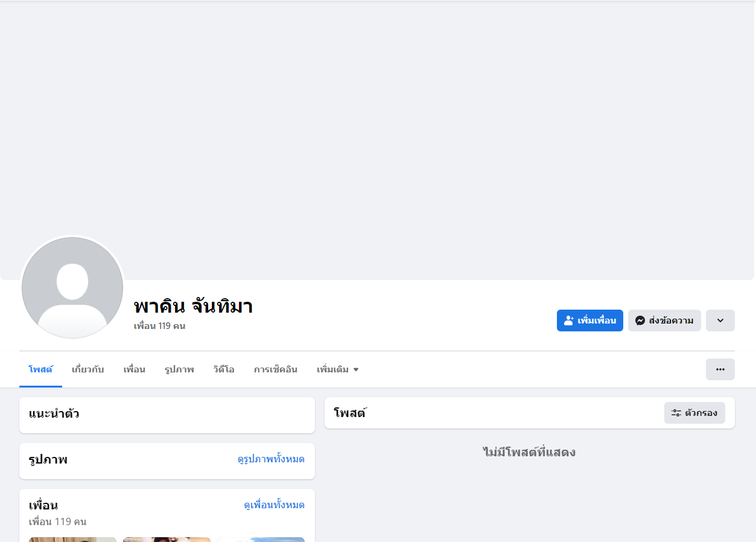Select the การเช็คอิน tab
This screenshot has width=756, height=542.
coord(276,369)
